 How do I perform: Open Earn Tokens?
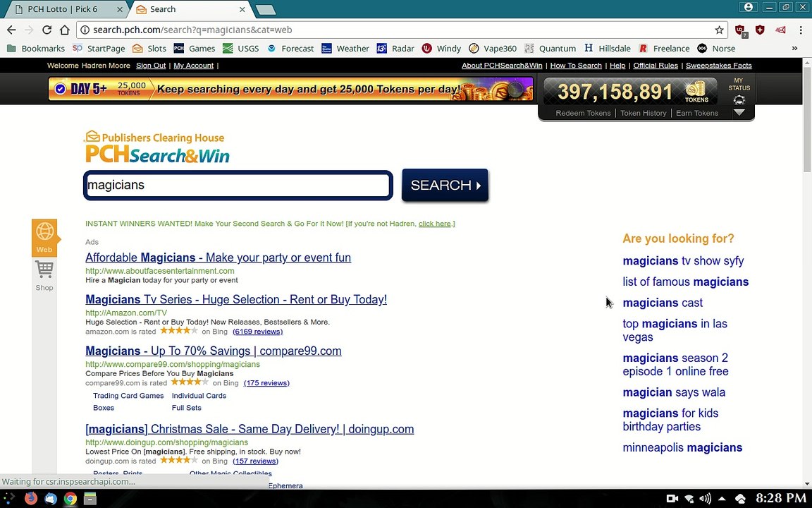click(697, 113)
